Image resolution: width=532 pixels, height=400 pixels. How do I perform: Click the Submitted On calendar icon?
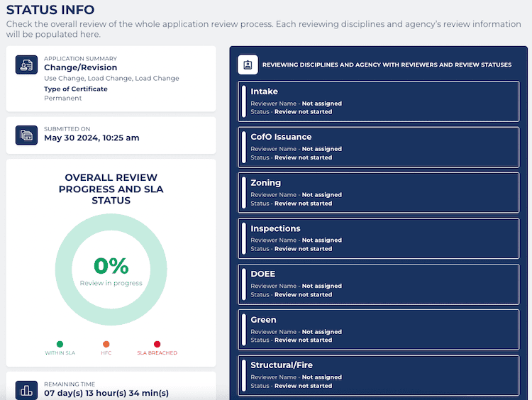[26, 134]
